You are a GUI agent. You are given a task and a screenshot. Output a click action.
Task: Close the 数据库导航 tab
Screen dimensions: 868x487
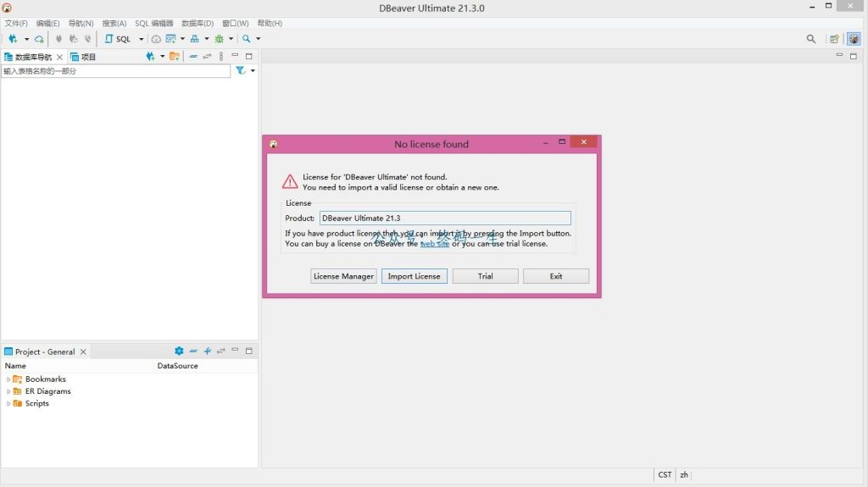point(60,57)
